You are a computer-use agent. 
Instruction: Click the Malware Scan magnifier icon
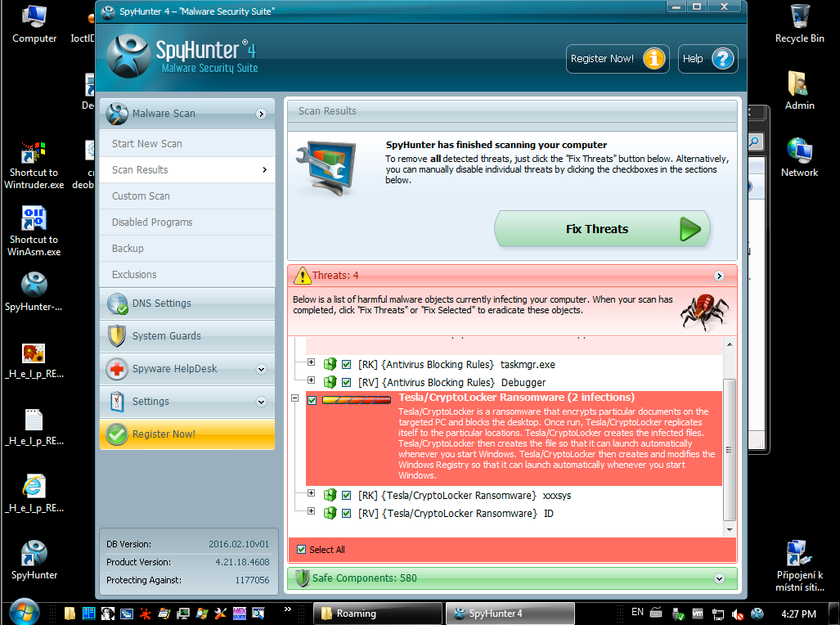pos(117,114)
